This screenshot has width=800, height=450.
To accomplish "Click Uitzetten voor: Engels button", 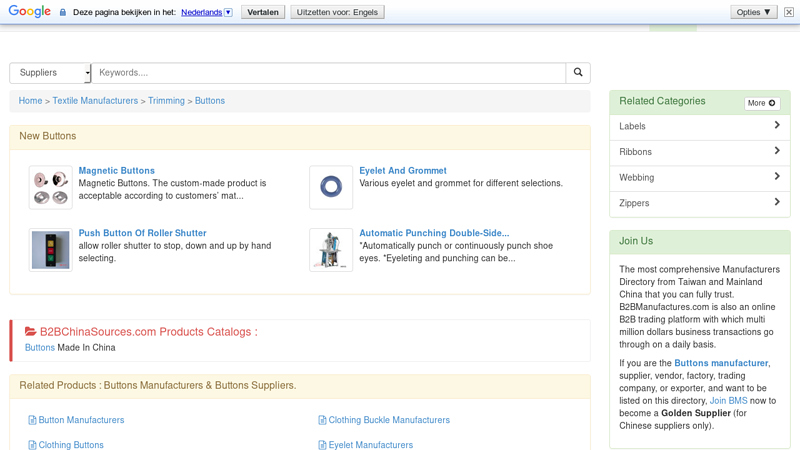I will (x=337, y=12).
